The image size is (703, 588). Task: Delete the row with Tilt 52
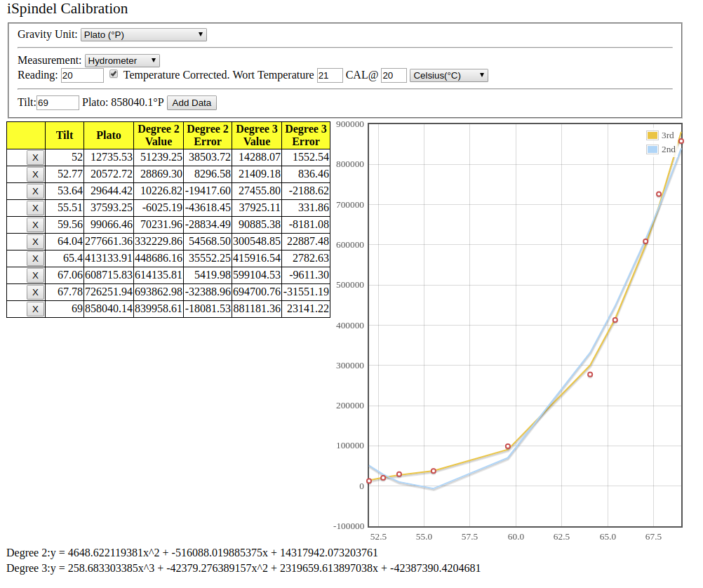pos(35,158)
